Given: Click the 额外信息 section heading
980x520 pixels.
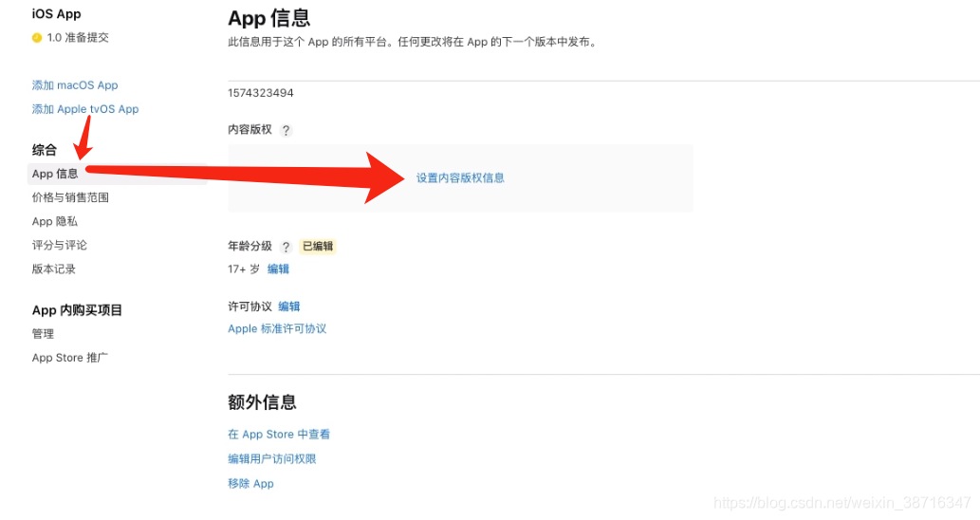Looking at the screenshot, I should tap(262, 402).
